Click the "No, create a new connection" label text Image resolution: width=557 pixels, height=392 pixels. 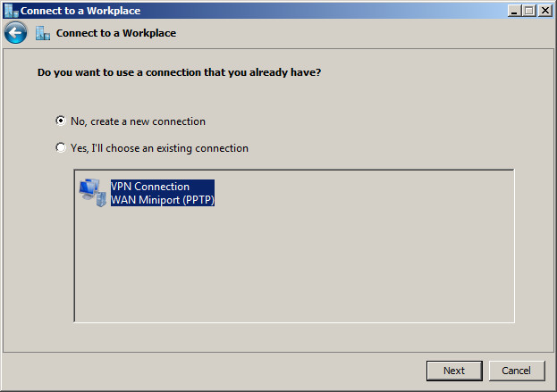138,121
